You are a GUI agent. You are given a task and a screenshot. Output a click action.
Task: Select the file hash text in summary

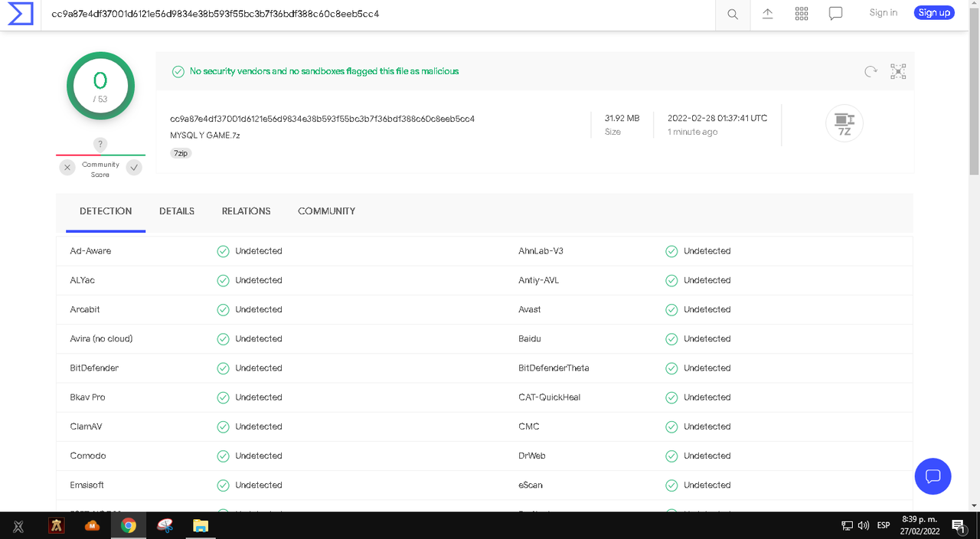[x=322, y=119]
